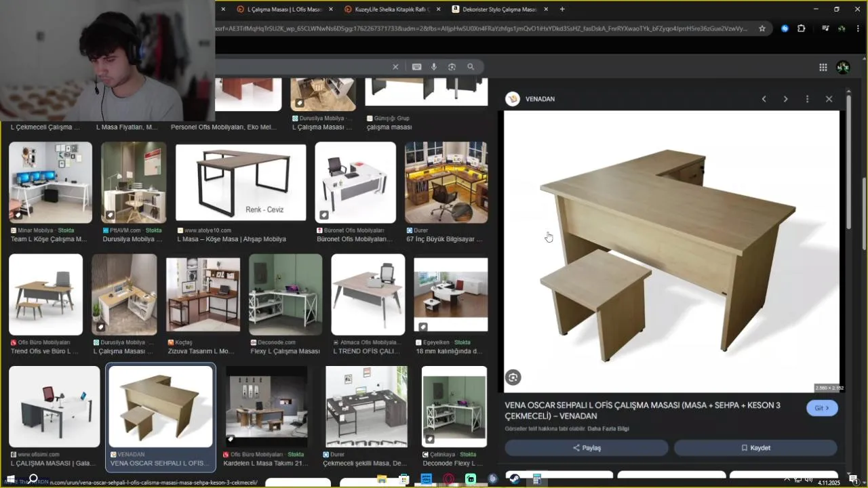Open the Windows Start button
This screenshot has width=868, height=488.
click(x=10, y=479)
